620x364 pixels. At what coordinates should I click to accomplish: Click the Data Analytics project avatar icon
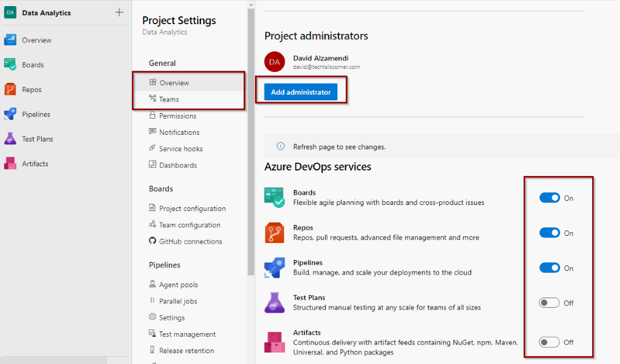click(10, 13)
